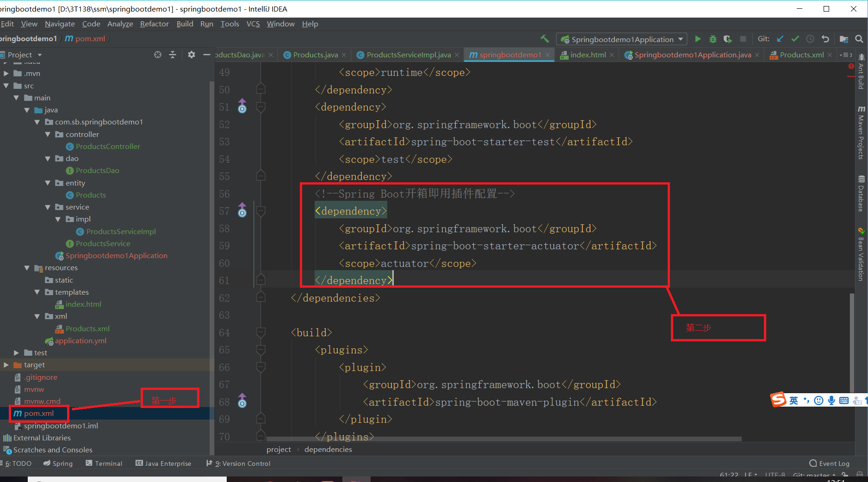
Task: Click the editor vertical scrollbar
Action: (x=852, y=342)
